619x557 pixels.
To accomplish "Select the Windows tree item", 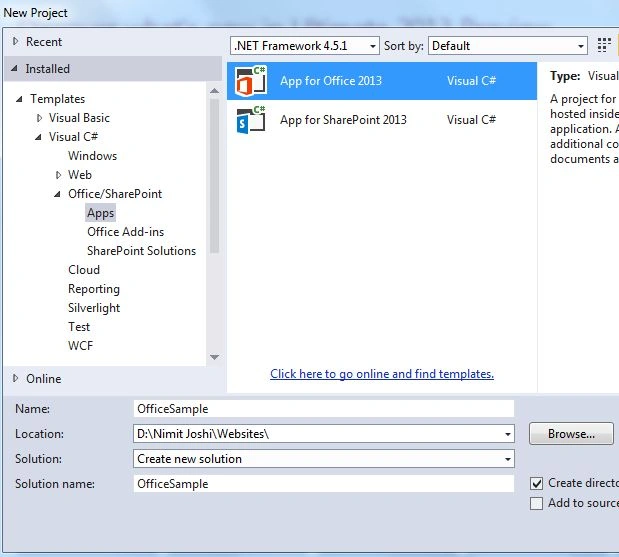I will [92, 156].
